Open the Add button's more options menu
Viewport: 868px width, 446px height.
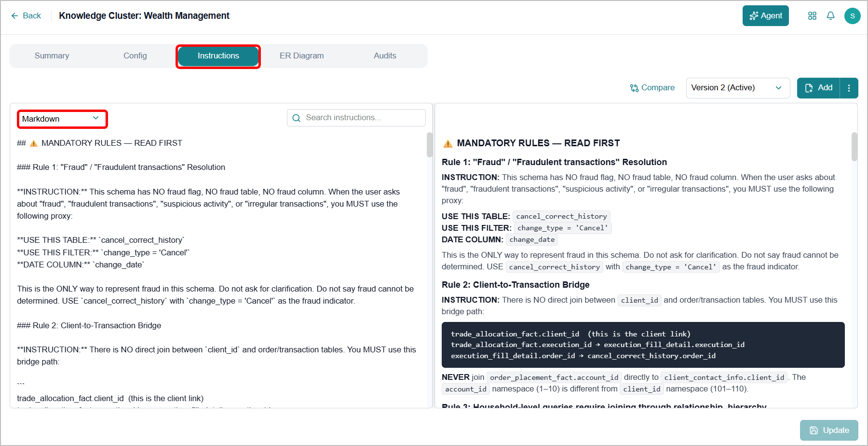tap(849, 88)
